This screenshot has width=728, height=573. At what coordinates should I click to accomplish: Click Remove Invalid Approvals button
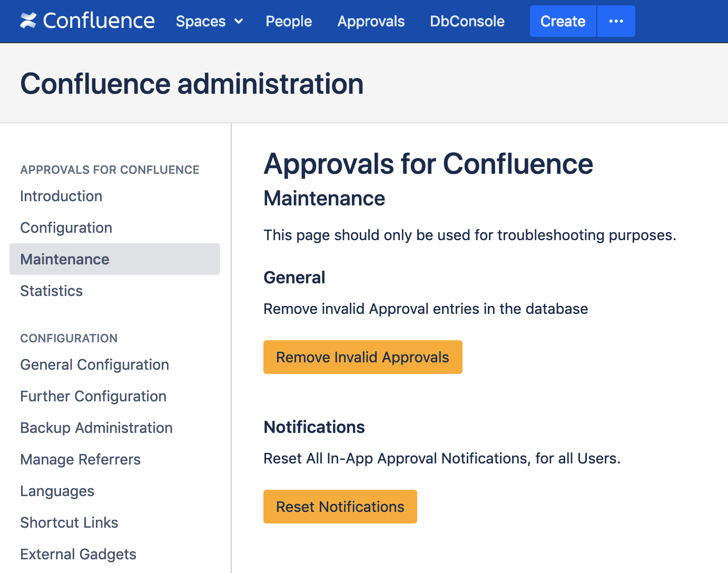(362, 357)
